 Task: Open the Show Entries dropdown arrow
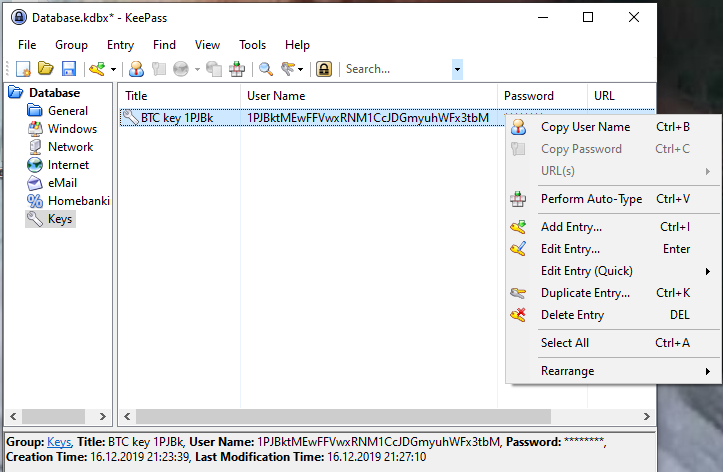[301, 70]
